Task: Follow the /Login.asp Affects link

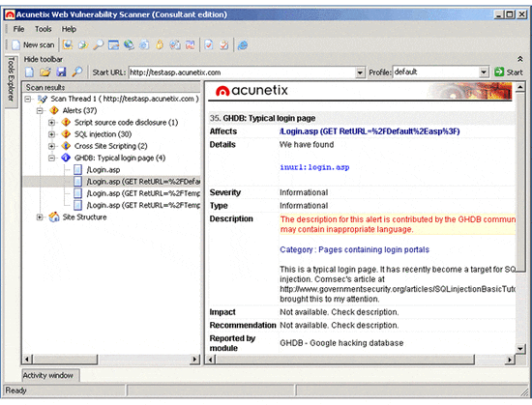Action: (x=369, y=131)
